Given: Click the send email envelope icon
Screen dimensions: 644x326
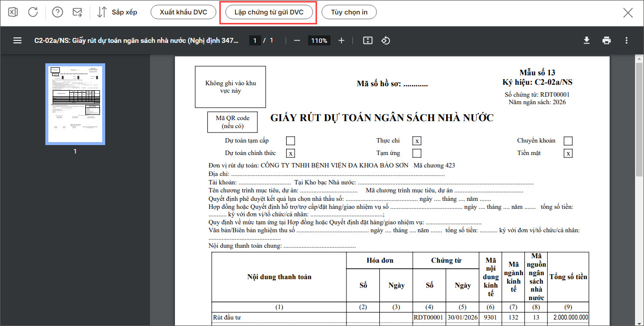Looking at the screenshot, I should (x=77, y=12).
